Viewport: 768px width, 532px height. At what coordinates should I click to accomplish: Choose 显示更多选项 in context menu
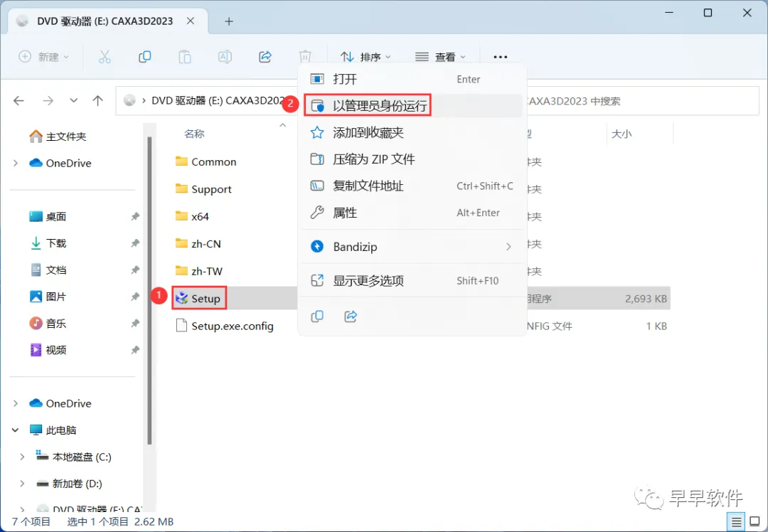(412, 281)
